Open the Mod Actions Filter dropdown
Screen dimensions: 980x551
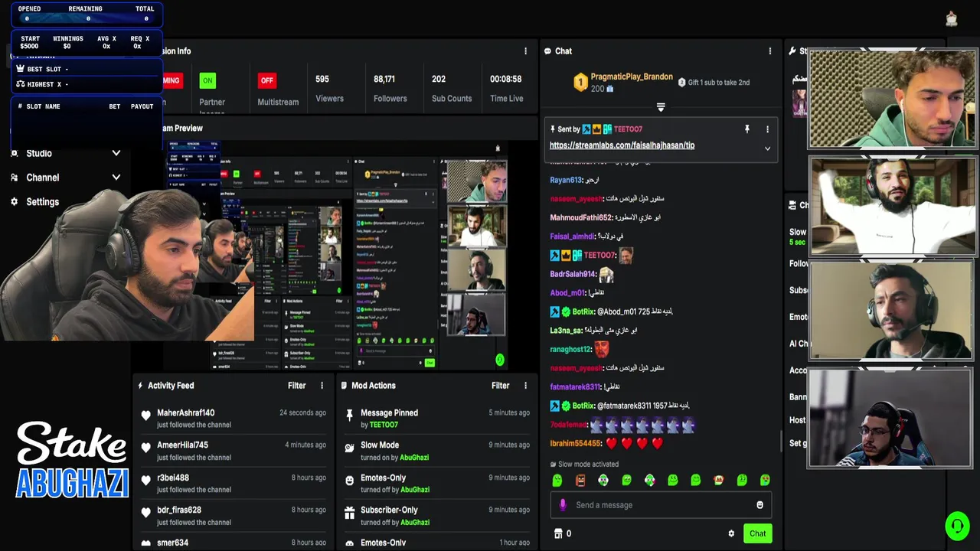pos(501,386)
